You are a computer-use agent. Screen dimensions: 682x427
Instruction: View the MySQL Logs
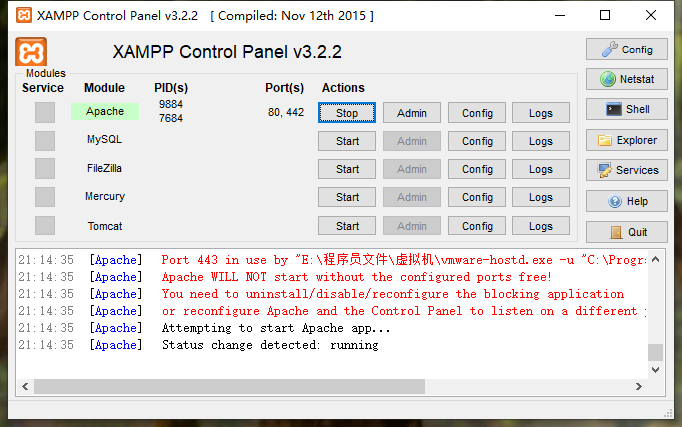click(x=541, y=141)
